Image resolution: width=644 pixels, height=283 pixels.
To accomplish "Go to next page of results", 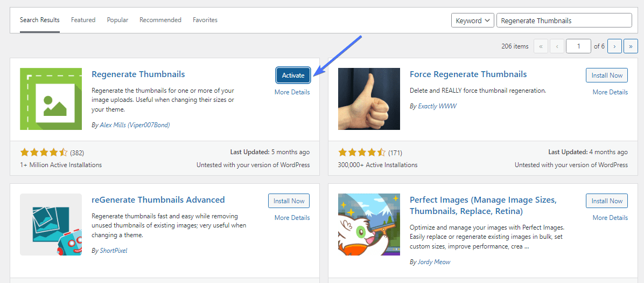I will click(x=614, y=46).
